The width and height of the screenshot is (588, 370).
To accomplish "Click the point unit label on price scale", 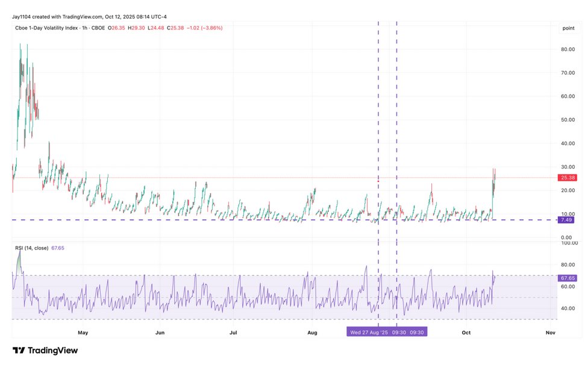I will tap(567, 28).
